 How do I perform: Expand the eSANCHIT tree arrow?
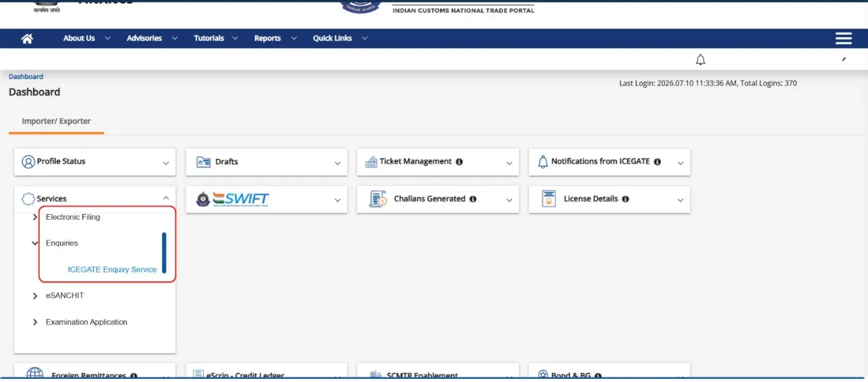tap(35, 296)
